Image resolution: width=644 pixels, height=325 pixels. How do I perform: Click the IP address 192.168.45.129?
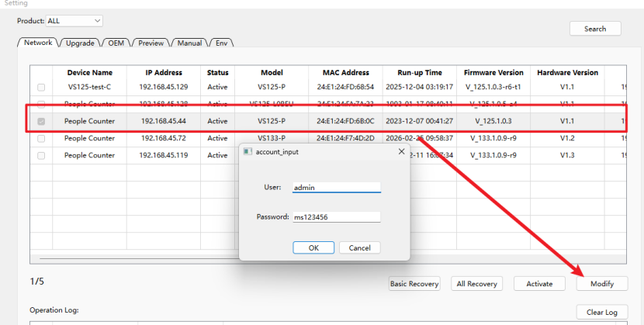(164, 87)
